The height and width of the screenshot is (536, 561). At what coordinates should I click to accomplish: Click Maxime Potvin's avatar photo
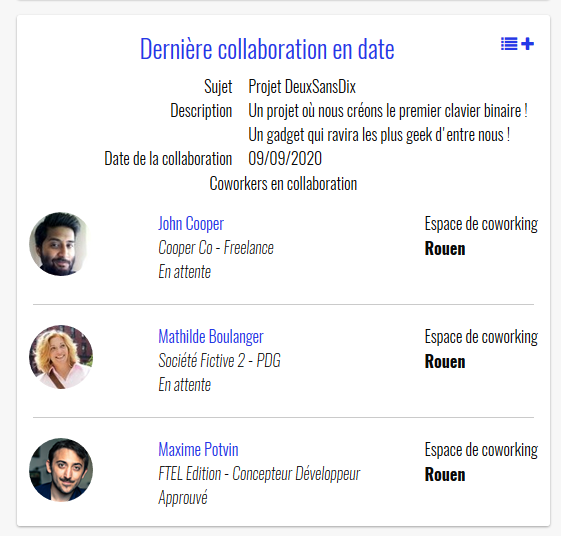tap(61, 470)
